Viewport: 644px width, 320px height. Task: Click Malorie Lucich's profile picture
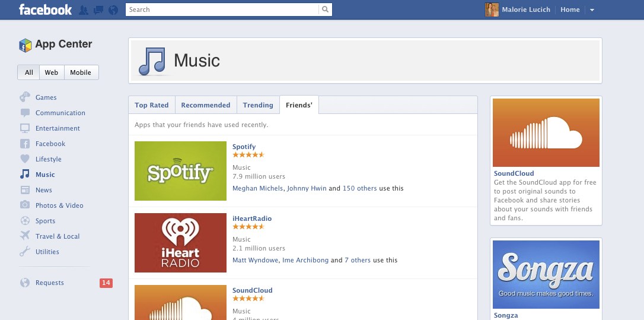coord(492,9)
